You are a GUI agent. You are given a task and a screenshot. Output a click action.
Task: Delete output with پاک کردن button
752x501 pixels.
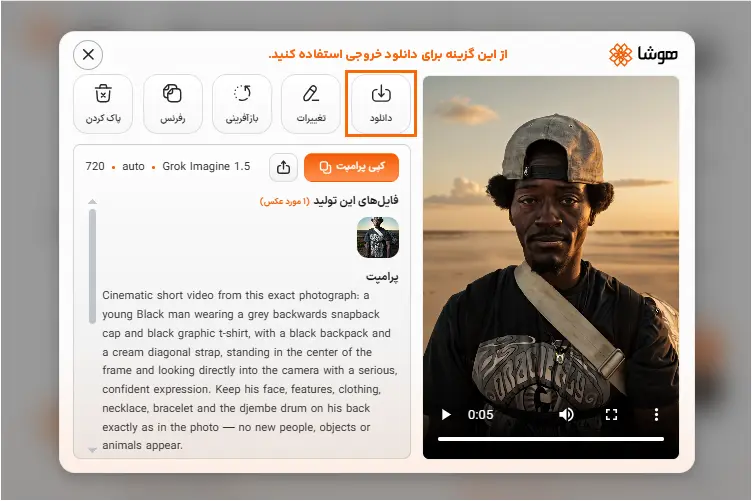coord(103,104)
